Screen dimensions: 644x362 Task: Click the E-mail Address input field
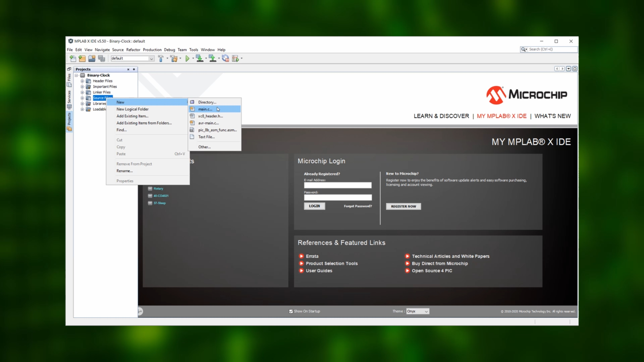tap(338, 185)
